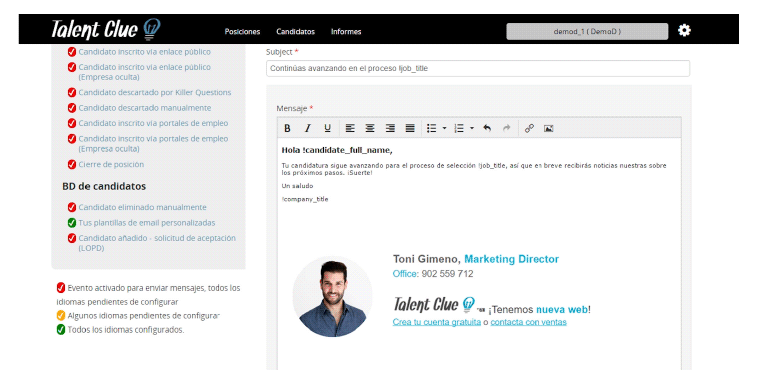Align message text left
This screenshot has width=757, height=392.
[x=350, y=128]
